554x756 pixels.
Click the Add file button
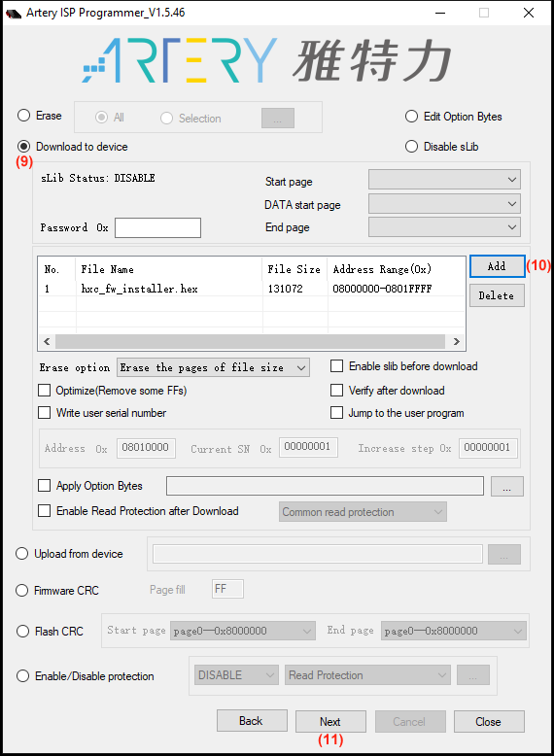497,266
